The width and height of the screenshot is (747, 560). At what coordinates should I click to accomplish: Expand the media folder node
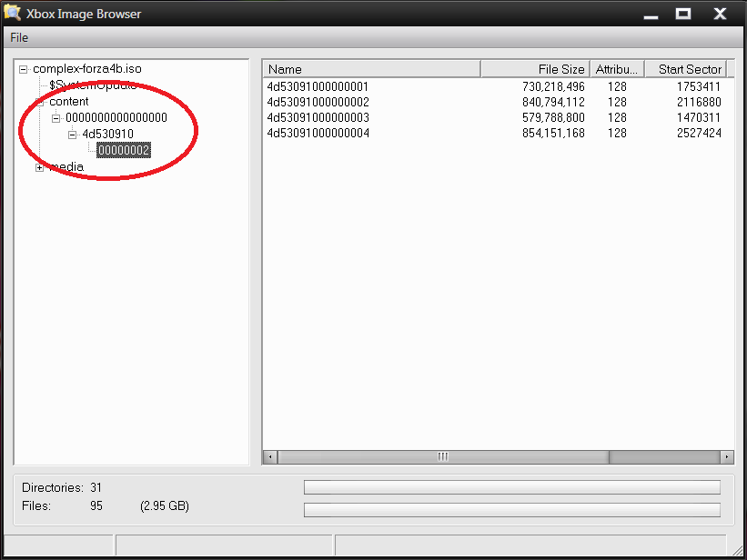click(39, 167)
